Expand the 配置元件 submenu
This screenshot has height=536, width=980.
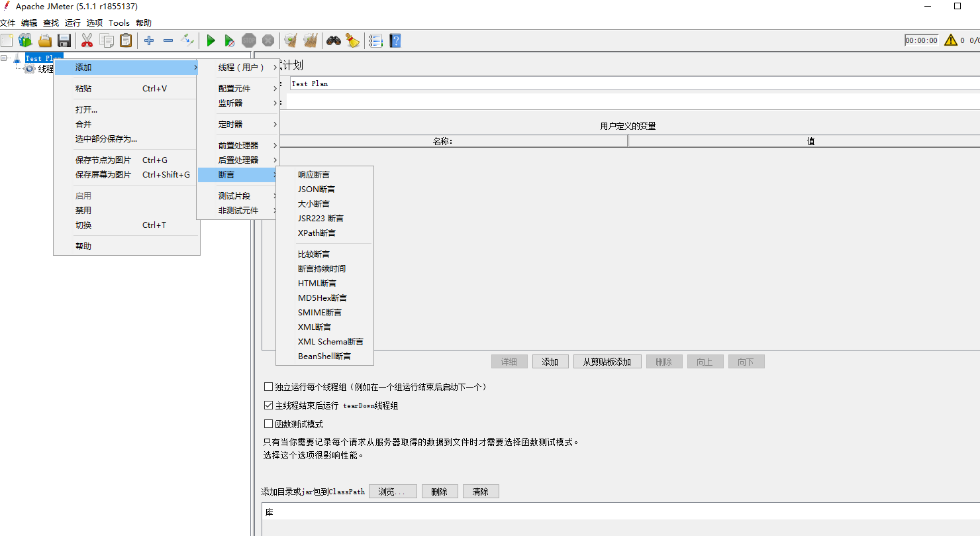tap(238, 88)
